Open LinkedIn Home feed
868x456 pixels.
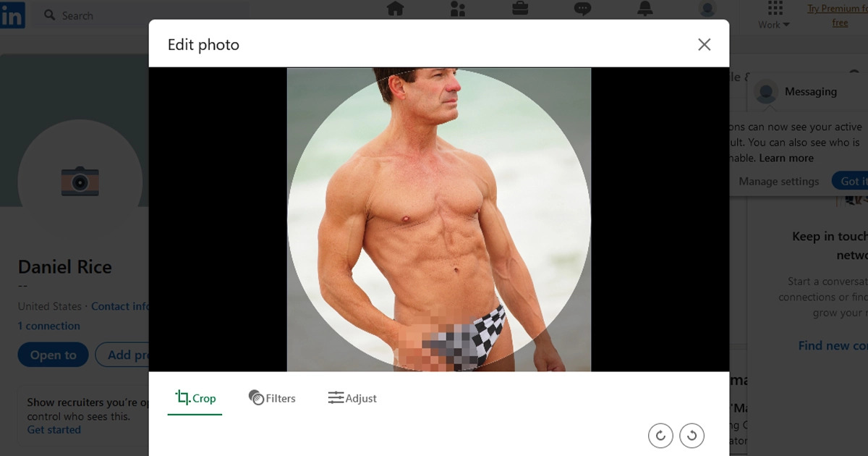[395, 10]
